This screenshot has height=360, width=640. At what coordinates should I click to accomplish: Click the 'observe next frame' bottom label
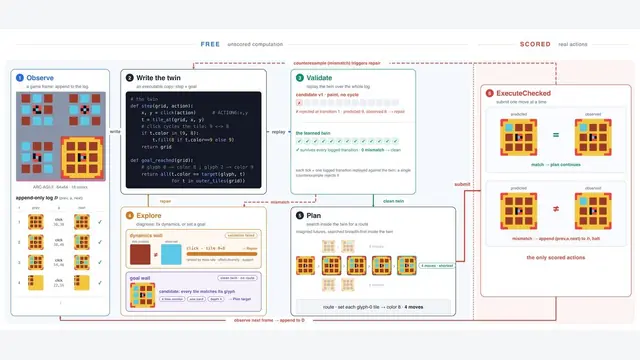pyautogui.click(x=269, y=320)
